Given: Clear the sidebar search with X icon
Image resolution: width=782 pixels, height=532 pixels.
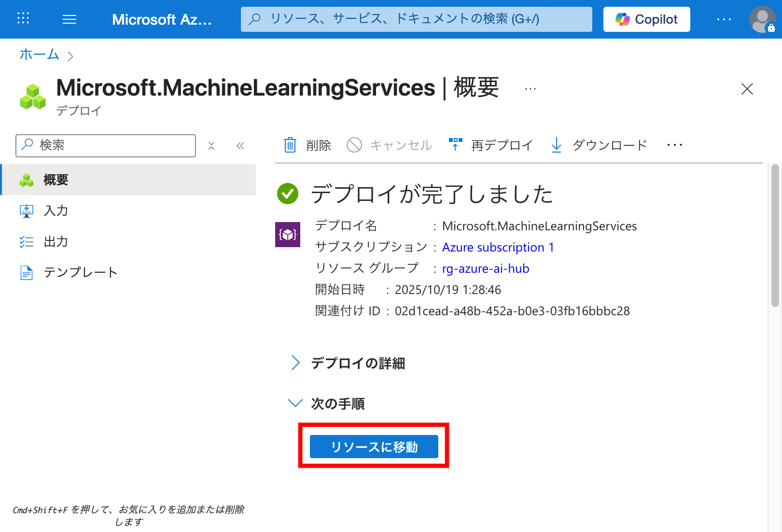Looking at the screenshot, I should [211, 146].
